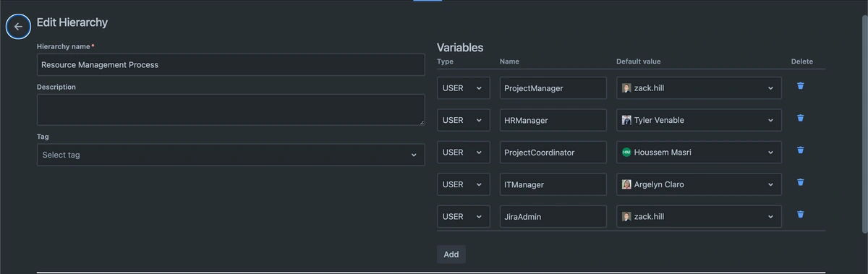
Task: Delete the JiraAdmin variable
Action: click(800, 214)
